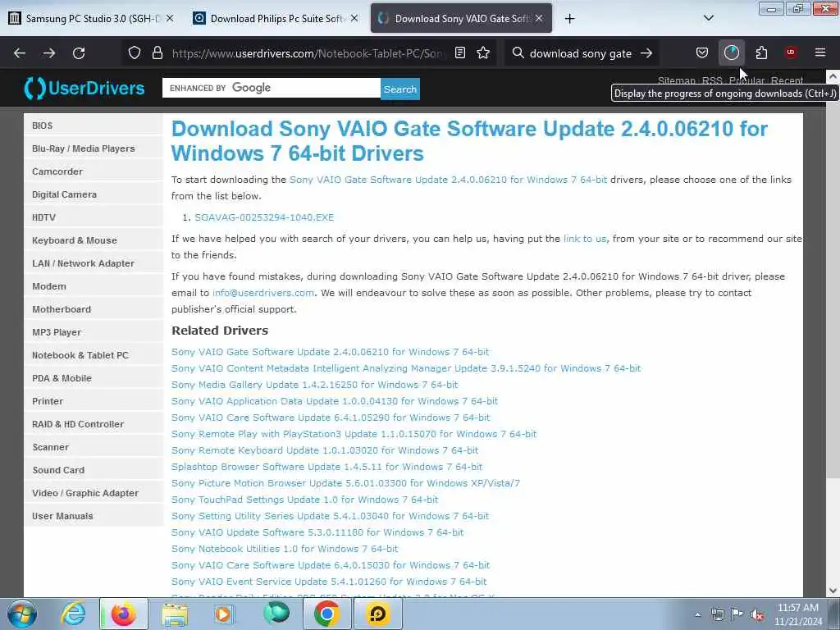Screen dimensions: 840x630
Task: Select Blu-Ray / Media Players category
Action: coord(94,148)
